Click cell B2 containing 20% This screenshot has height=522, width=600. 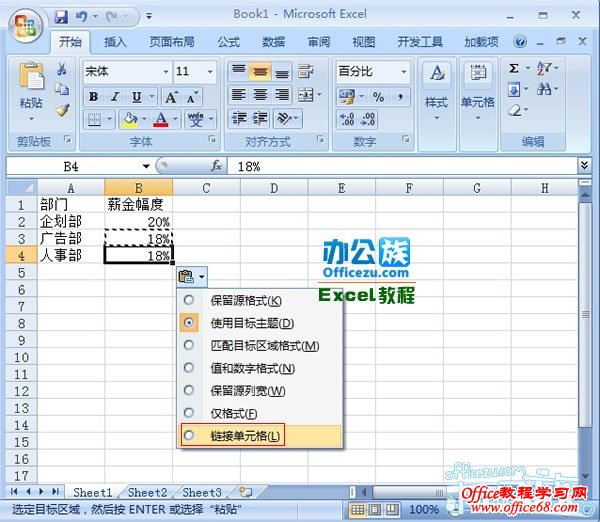(x=139, y=222)
